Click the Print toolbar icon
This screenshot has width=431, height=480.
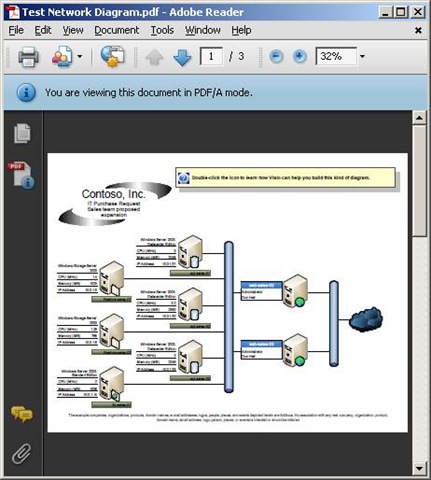28,57
